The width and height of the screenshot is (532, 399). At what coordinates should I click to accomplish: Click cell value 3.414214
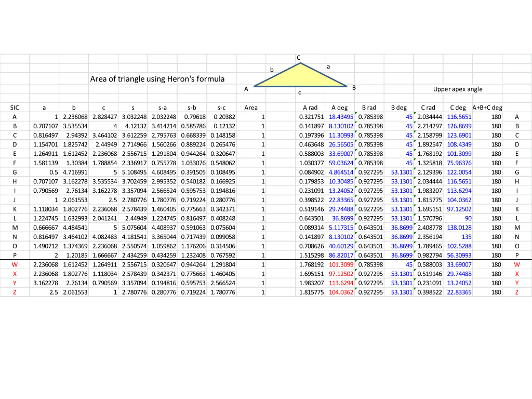click(x=164, y=126)
